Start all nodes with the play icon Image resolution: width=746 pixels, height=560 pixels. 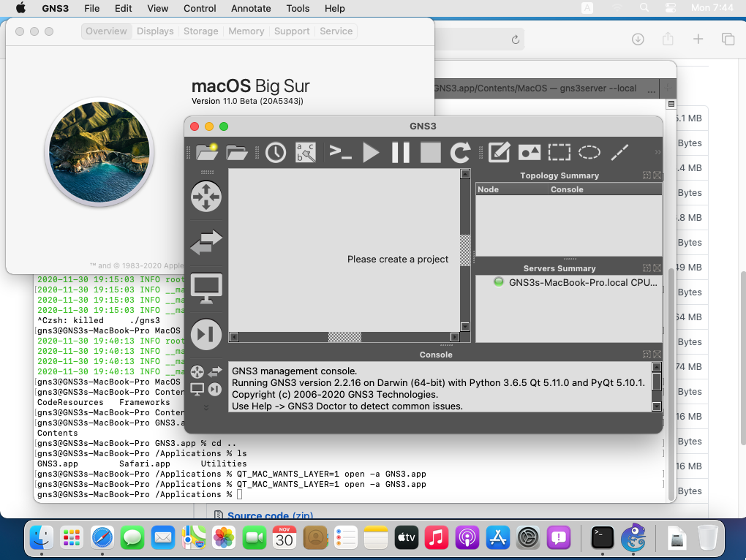click(371, 152)
